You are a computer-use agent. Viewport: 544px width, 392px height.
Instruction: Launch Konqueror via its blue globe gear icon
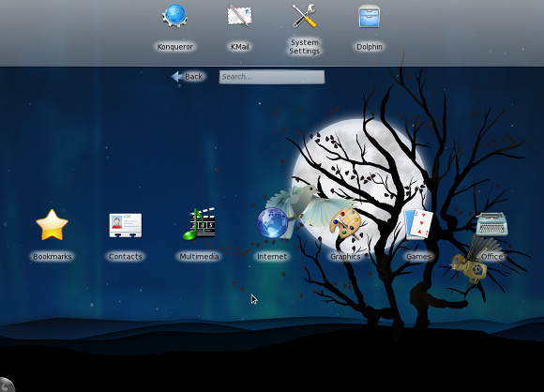click(x=174, y=16)
